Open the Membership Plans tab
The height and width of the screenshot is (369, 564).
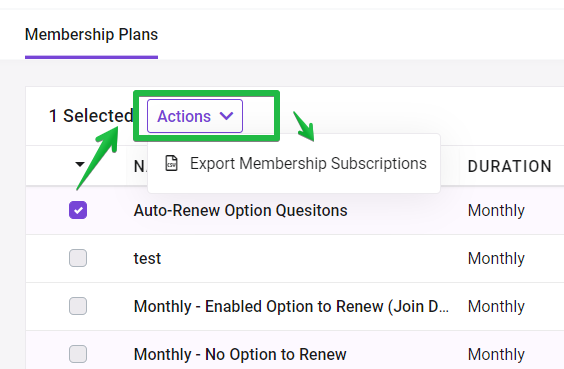(91, 35)
